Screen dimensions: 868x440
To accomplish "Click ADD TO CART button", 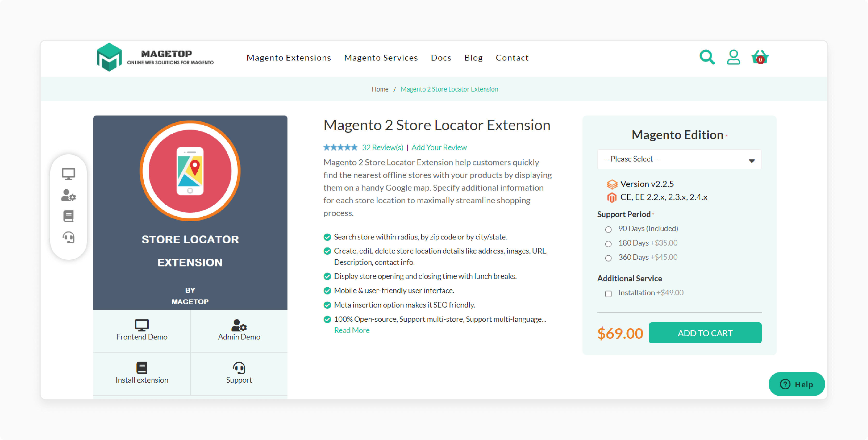I will pyautogui.click(x=705, y=333).
